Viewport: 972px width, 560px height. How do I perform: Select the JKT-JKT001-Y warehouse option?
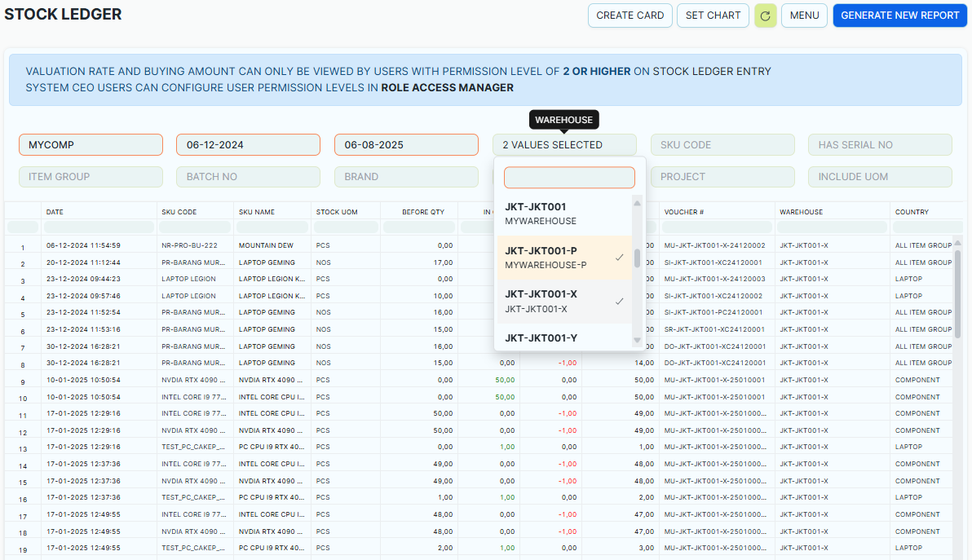564,338
